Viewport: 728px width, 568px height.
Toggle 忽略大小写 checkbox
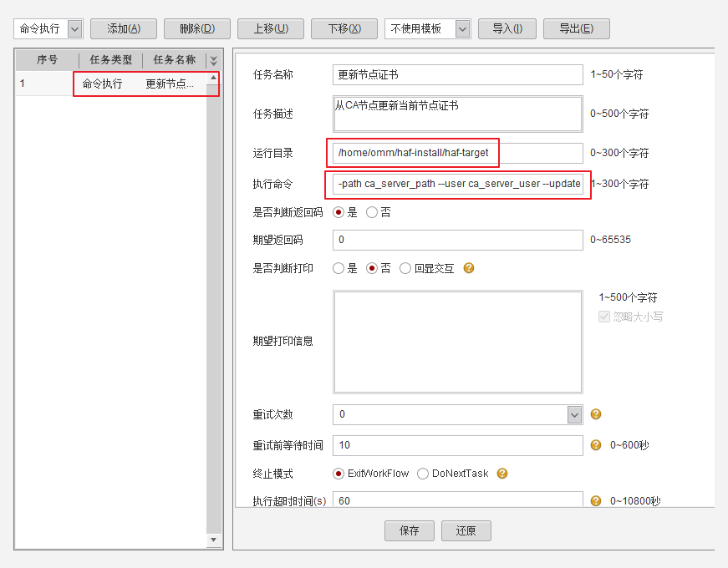tap(604, 317)
